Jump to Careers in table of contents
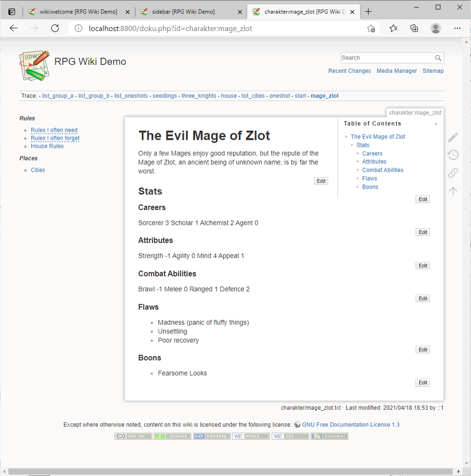This screenshot has height=476, width=471. coord(372,154)
